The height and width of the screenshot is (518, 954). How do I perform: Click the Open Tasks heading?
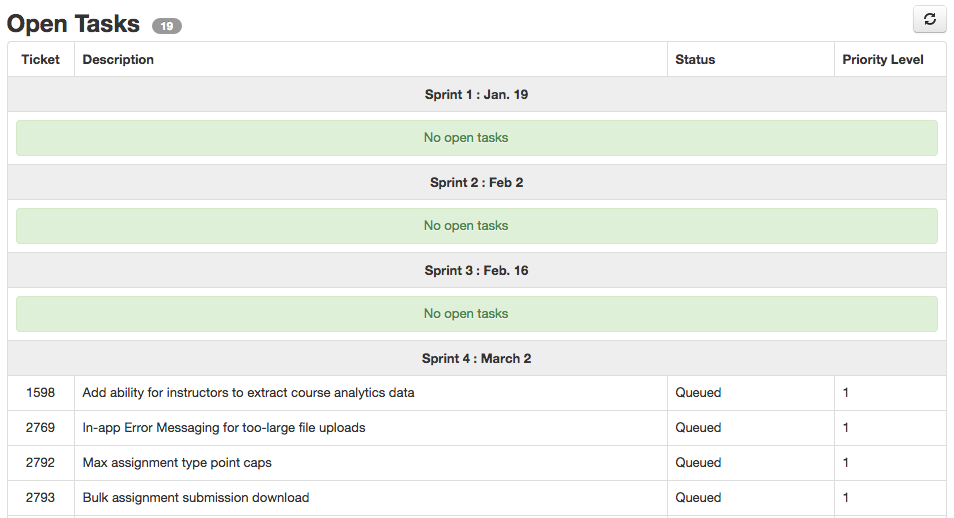(73, 24)
